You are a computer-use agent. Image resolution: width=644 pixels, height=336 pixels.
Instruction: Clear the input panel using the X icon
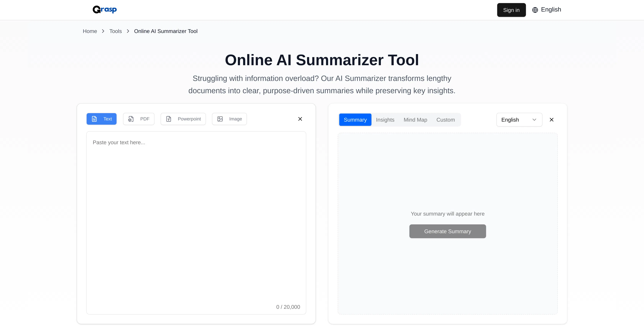[300, 119]
